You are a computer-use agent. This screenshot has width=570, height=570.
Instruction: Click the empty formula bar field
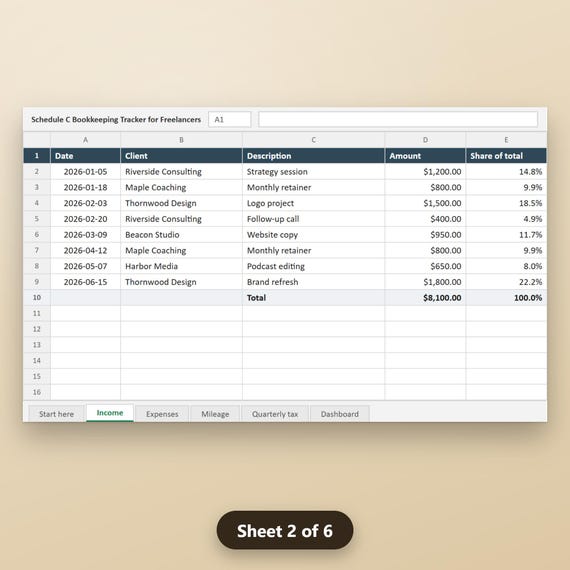pos(398,119)
